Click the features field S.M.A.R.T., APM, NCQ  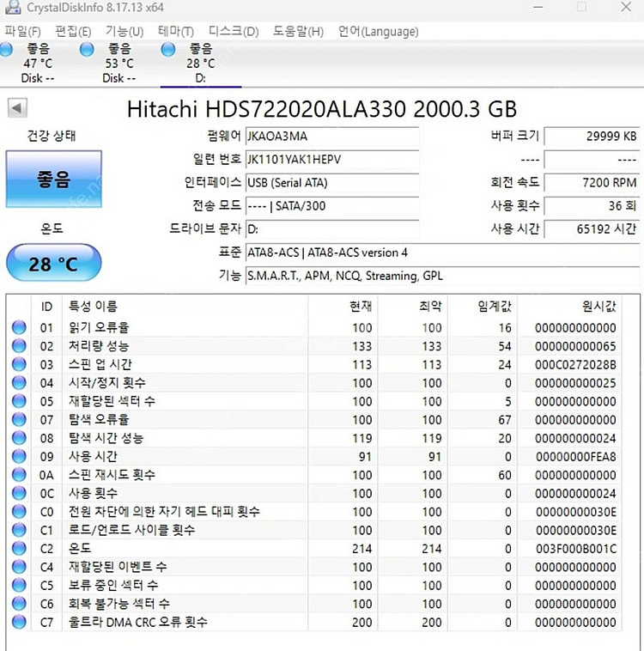[442, 276]
